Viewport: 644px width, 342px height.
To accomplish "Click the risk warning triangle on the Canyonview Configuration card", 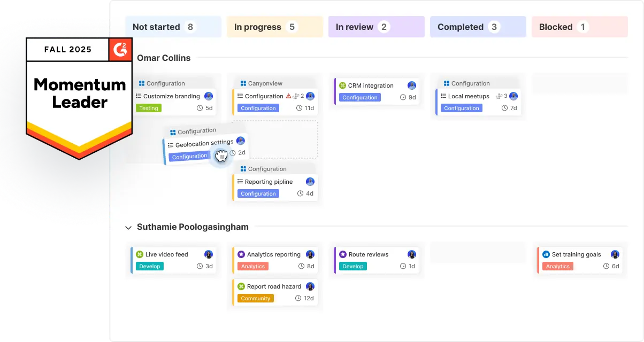I will point(287,96).
